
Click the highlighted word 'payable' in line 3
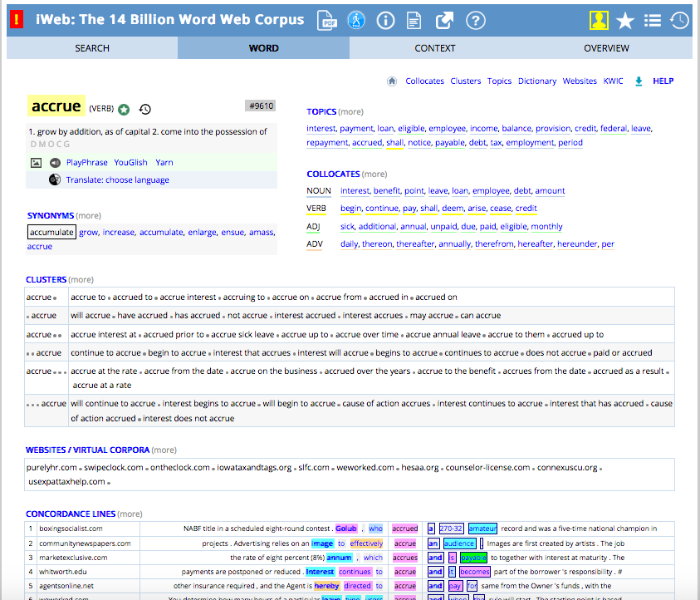coord(473,558)
